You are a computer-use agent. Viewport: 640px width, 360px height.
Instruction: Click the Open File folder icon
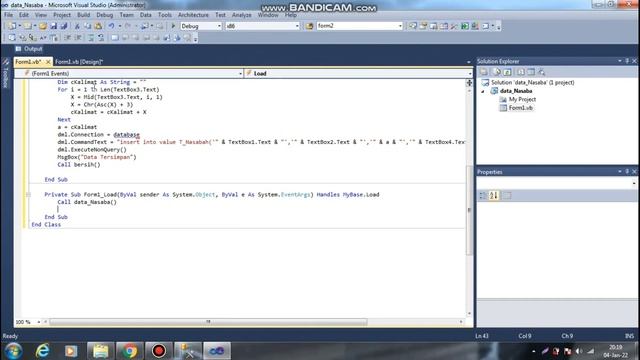[43, 26]
